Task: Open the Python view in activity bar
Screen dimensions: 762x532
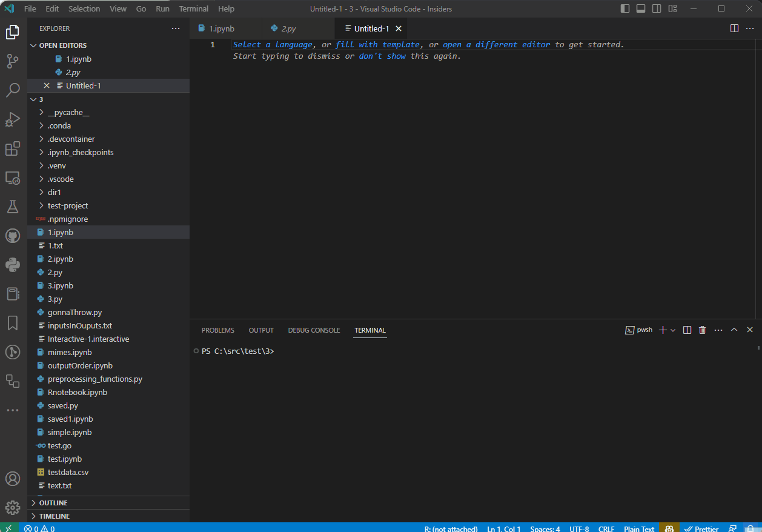Action: tap(13, 265)
